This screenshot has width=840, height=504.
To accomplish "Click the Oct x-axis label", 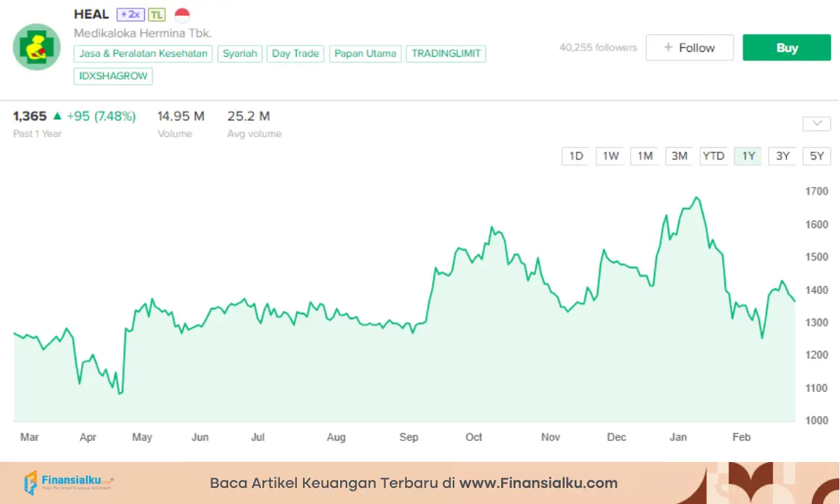I will 474,437.
